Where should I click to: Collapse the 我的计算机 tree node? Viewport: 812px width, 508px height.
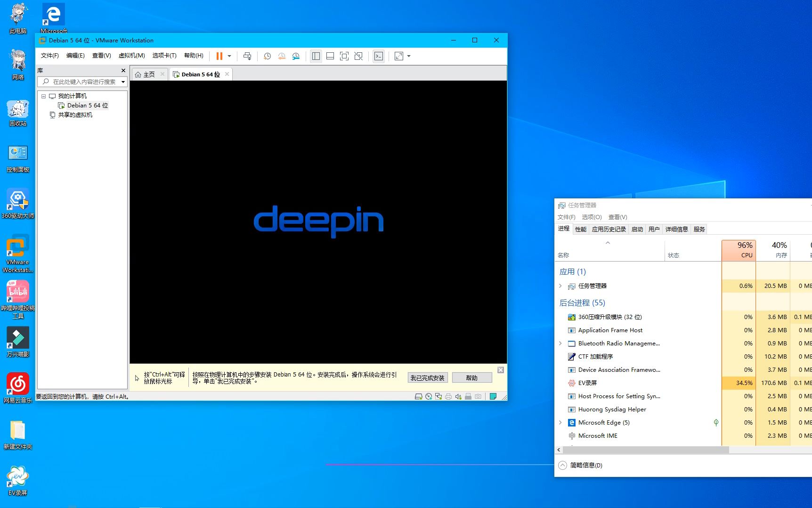click(44, 96)
